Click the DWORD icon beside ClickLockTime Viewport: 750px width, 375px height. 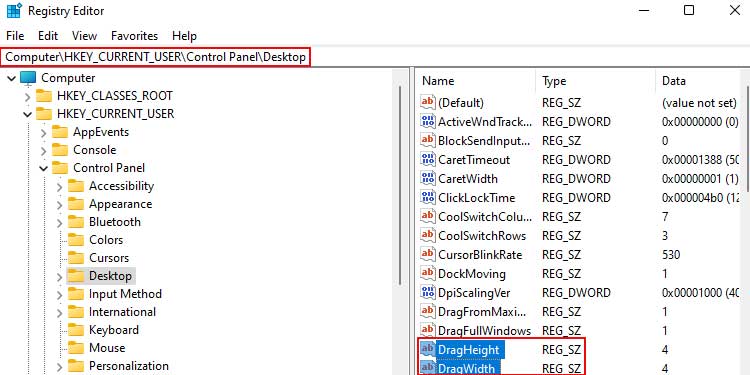[428, 197]
